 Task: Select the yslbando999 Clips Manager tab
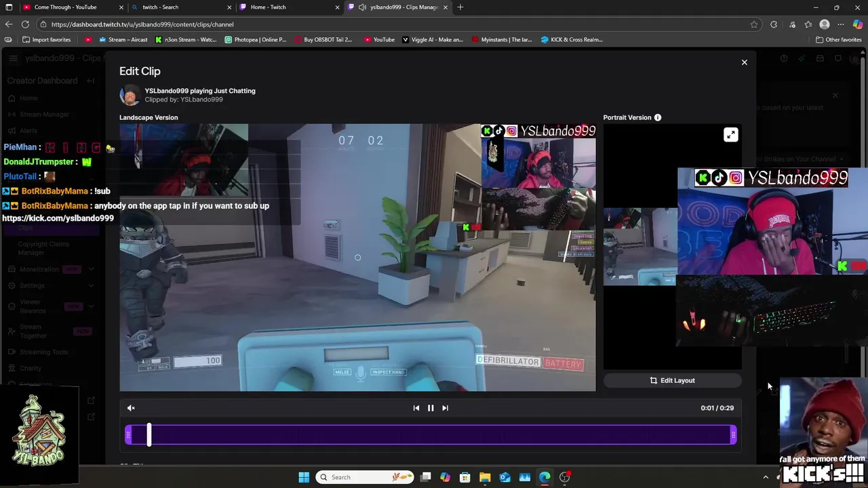[x=397, y=7]
